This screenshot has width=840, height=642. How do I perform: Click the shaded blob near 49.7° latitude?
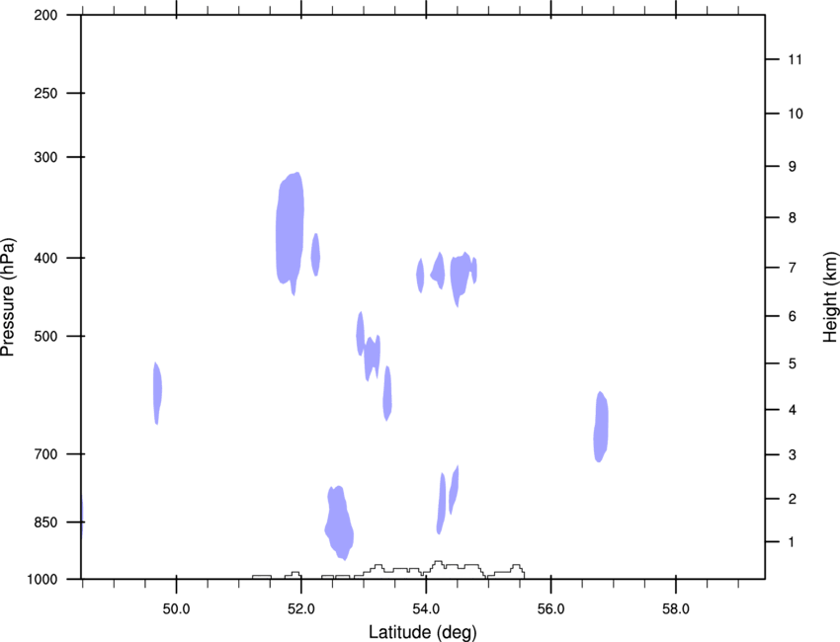pos(157,392)
